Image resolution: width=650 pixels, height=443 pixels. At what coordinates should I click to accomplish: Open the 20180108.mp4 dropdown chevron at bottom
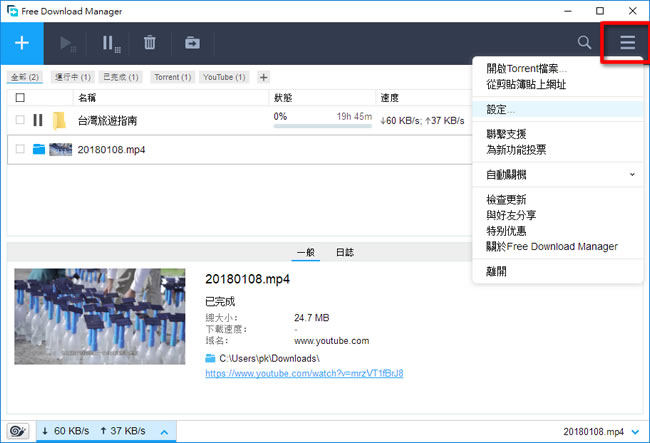635,432
